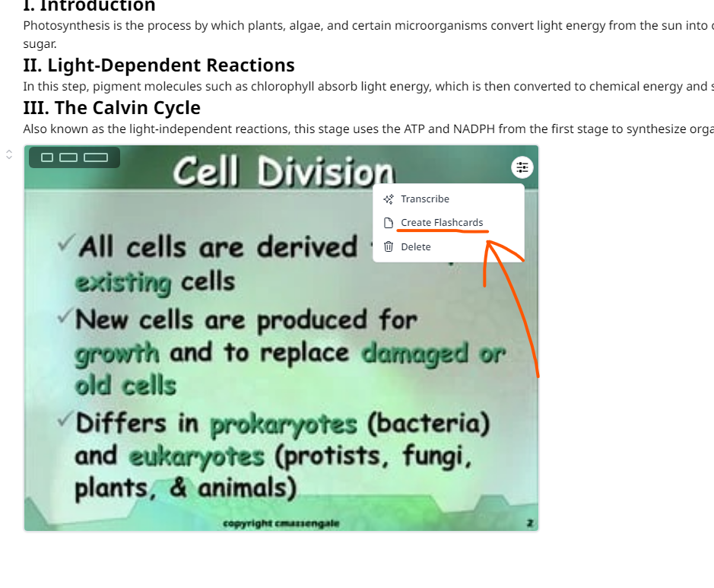Viewport: 714px width, 588px height.
Task: Click the block reorder handle beside the image
Action: (x=9, y=155)
